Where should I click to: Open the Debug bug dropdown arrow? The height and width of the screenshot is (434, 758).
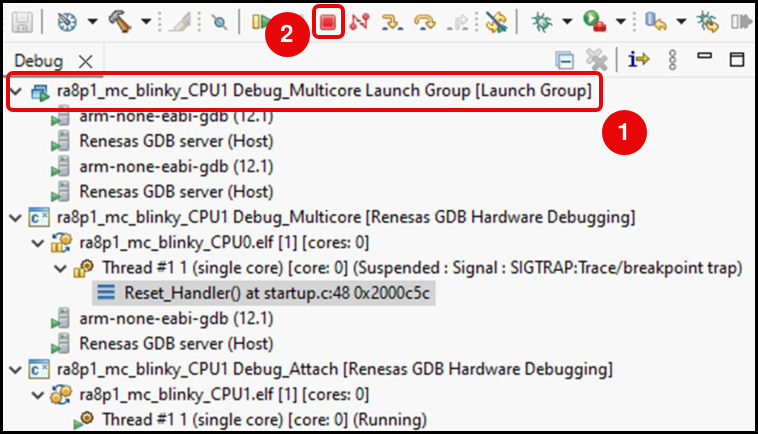568,22
